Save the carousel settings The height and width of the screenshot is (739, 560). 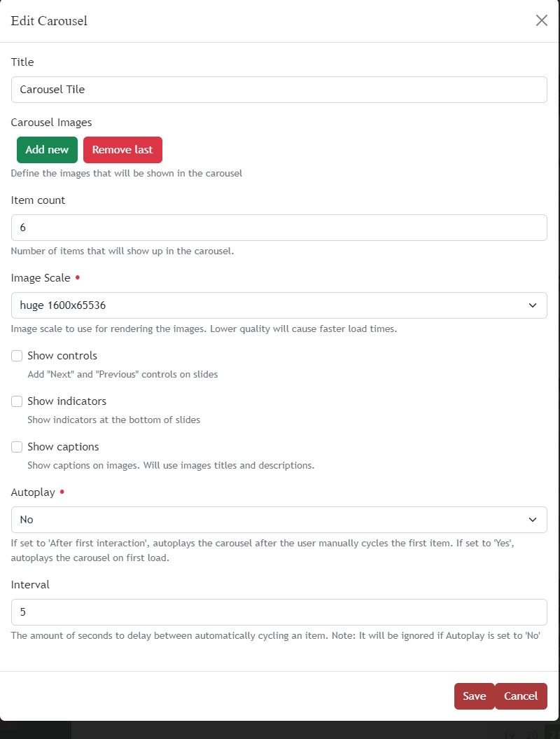(x=474, y=696)
